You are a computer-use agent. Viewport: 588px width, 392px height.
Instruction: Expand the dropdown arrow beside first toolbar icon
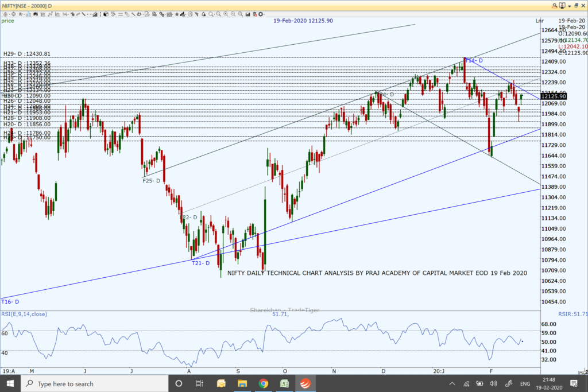[9, 14]
